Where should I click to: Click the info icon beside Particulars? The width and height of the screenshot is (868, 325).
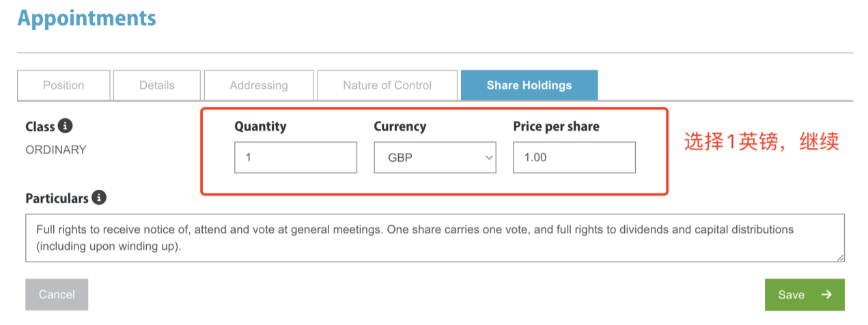(x=99, y=198)
